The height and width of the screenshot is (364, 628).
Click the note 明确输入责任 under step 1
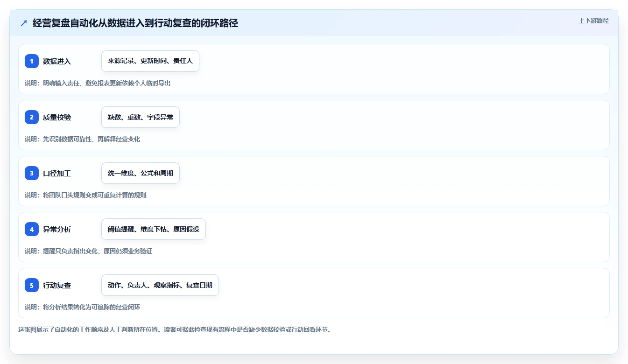click(x=98, y=83)
